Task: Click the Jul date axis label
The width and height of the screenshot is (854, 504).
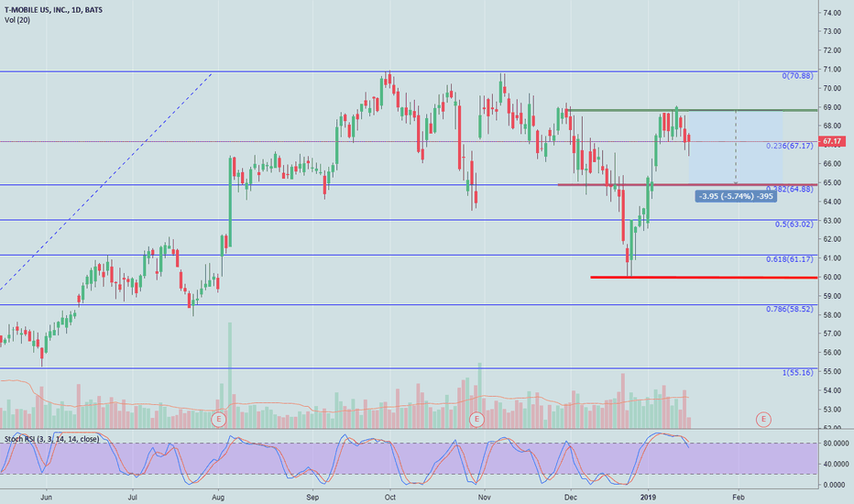Action: 132,497
